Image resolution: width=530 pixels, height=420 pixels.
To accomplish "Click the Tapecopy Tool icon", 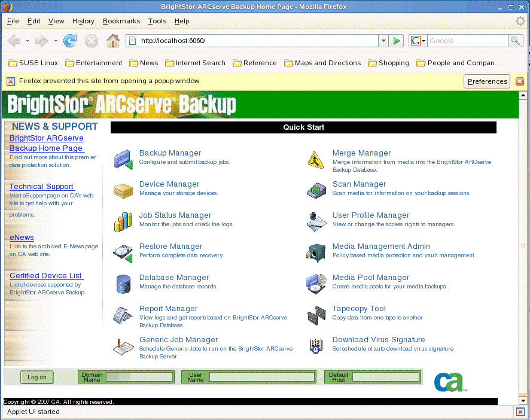I will [x=316, y=315].
